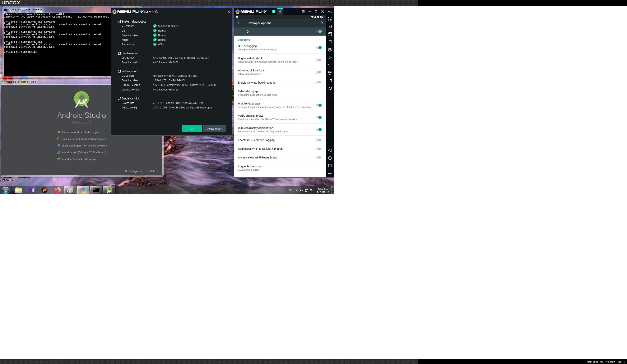The height and width of the screenshot is (364, 627).
Task: Open the multi-window icon in MEmu sidebar
Action: tap(330, 42)
